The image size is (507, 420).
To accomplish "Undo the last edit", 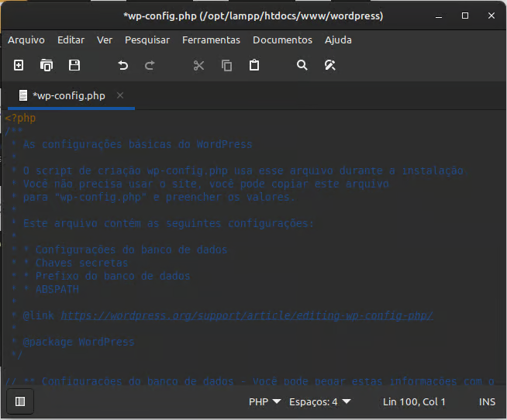I will point(122,66).
